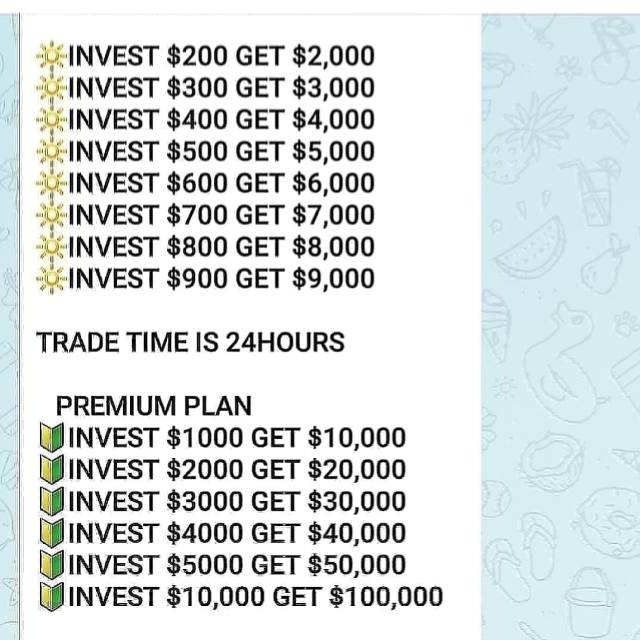The image size is (640, 640).
Task: Select the sun emoji before INVEST $600
Action: 50,184
